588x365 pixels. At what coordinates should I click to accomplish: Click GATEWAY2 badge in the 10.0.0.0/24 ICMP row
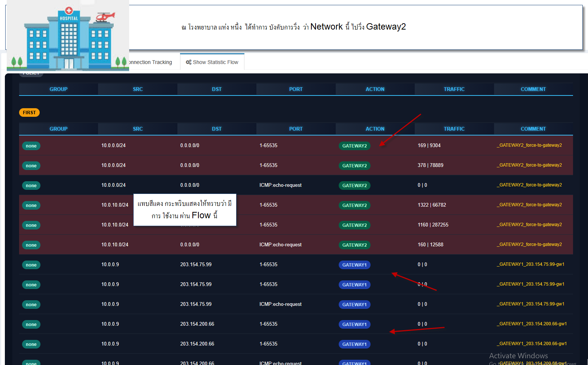coord(354,186)
